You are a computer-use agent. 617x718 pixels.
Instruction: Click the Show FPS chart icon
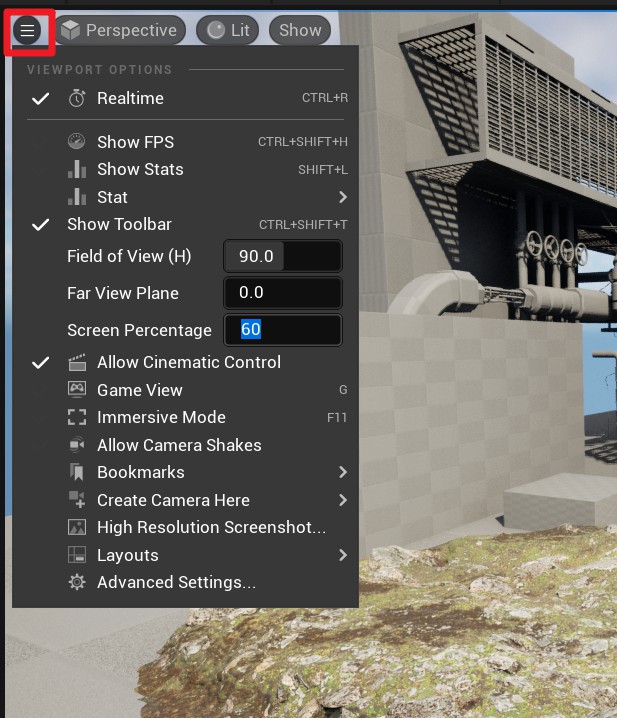[x=77, y=142]
